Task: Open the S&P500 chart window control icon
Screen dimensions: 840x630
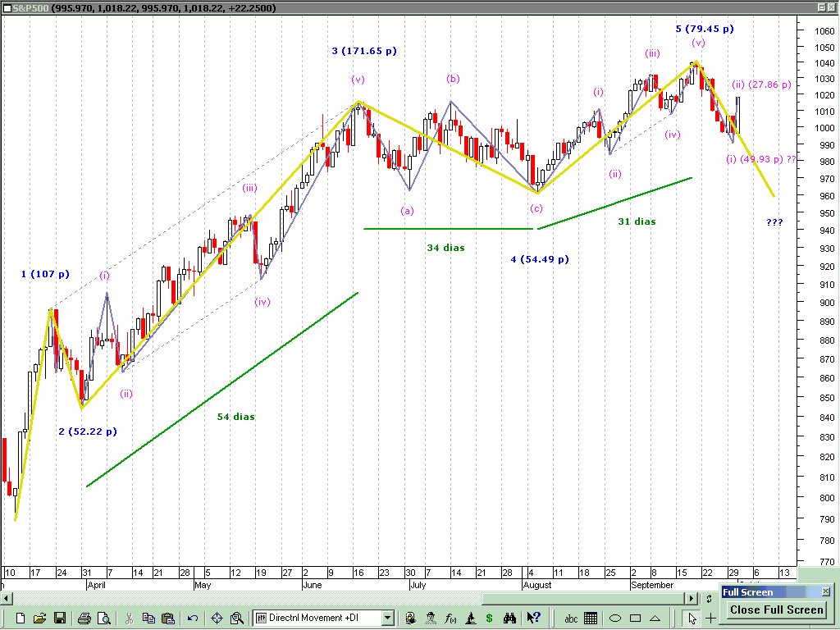Action: [7, 8]
